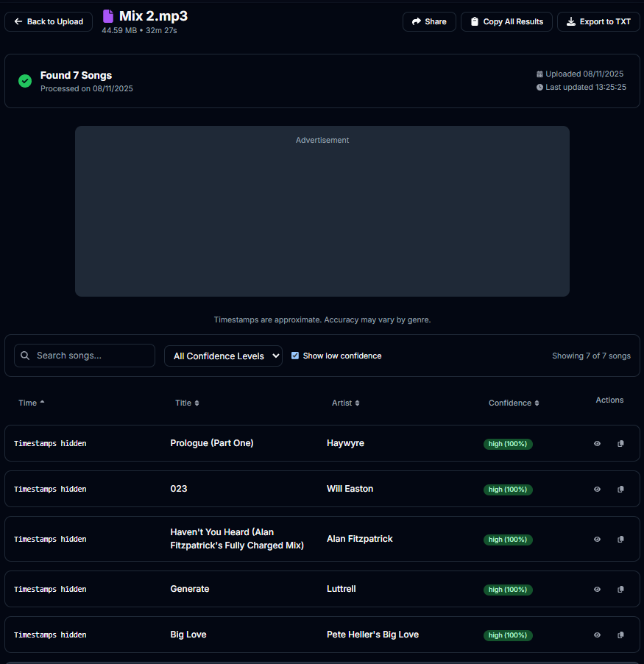
Task: Reveal timestamps for Prologue (Part One)
Action: click(597, 443)
